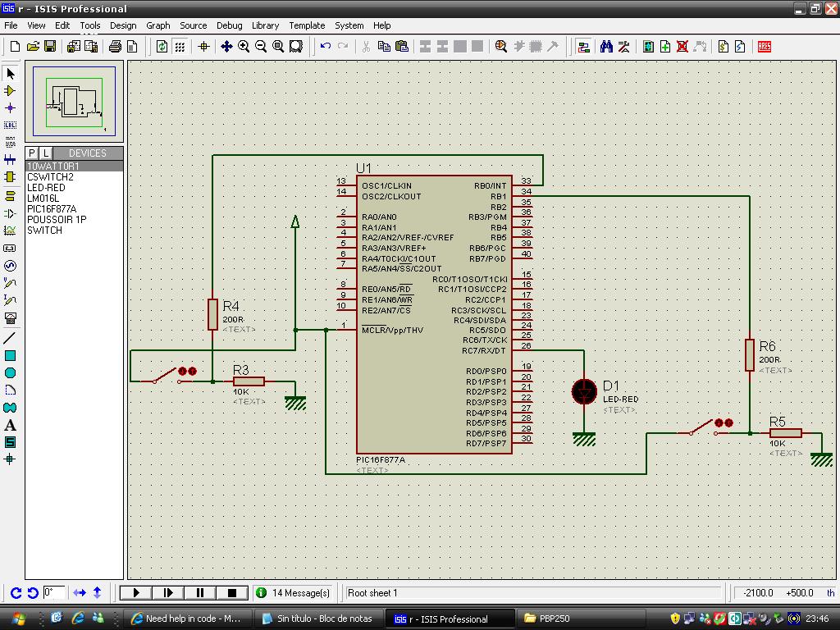Open the Debug menu
Viewport: 840px width, 630px height.
point(229,25)
